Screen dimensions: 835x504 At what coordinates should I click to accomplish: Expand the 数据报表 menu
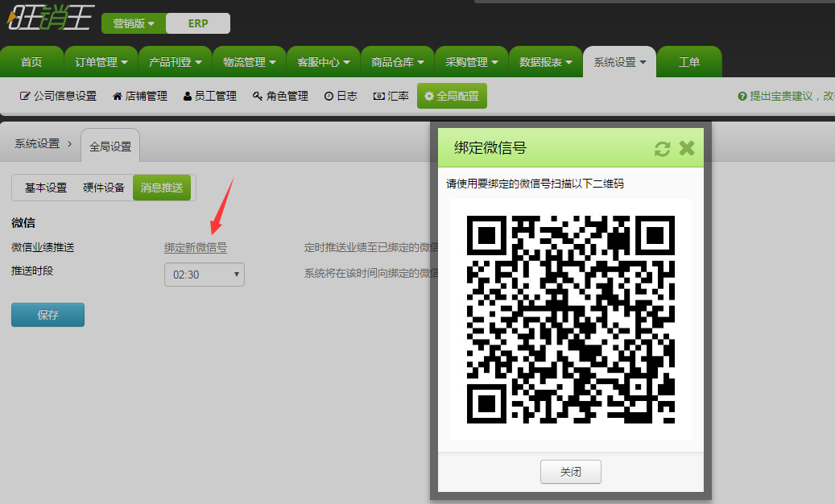[x=546, y=62]
